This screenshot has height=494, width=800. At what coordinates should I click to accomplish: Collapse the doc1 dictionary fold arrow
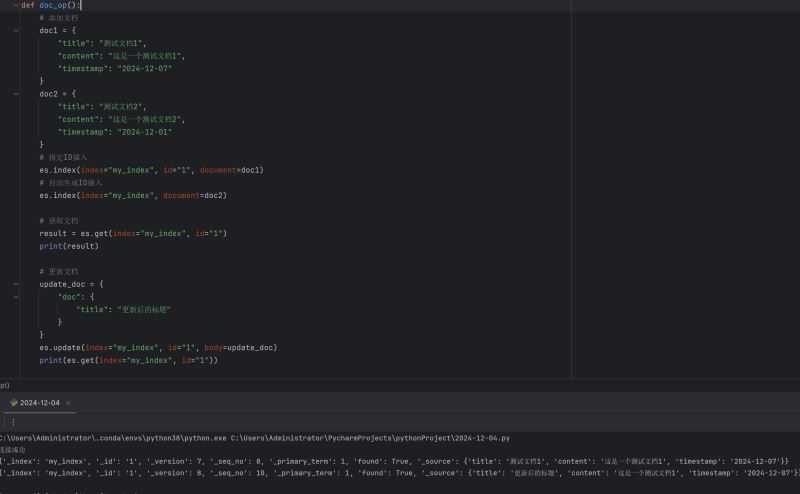tap(15, 30)
